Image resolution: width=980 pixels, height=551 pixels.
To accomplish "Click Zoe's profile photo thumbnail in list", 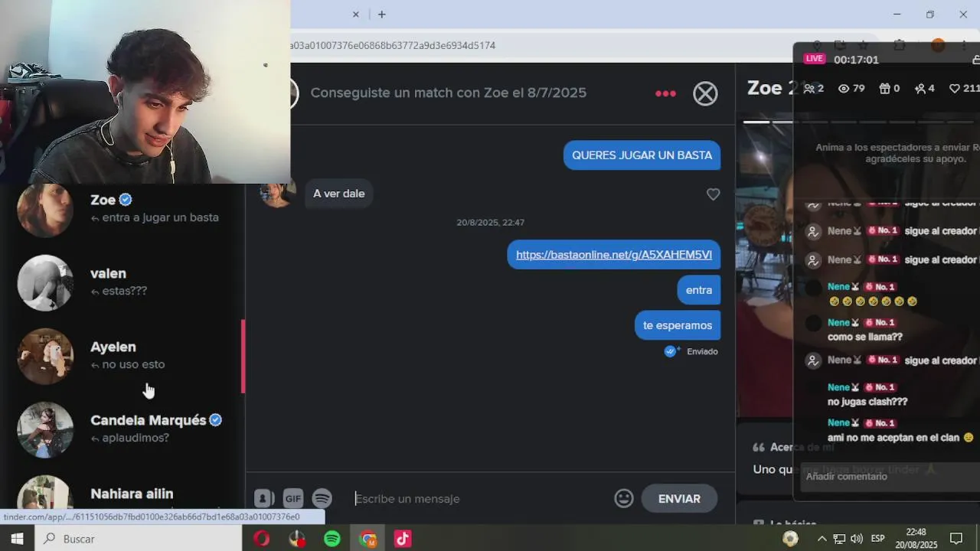I will click(x=45, y=210).
